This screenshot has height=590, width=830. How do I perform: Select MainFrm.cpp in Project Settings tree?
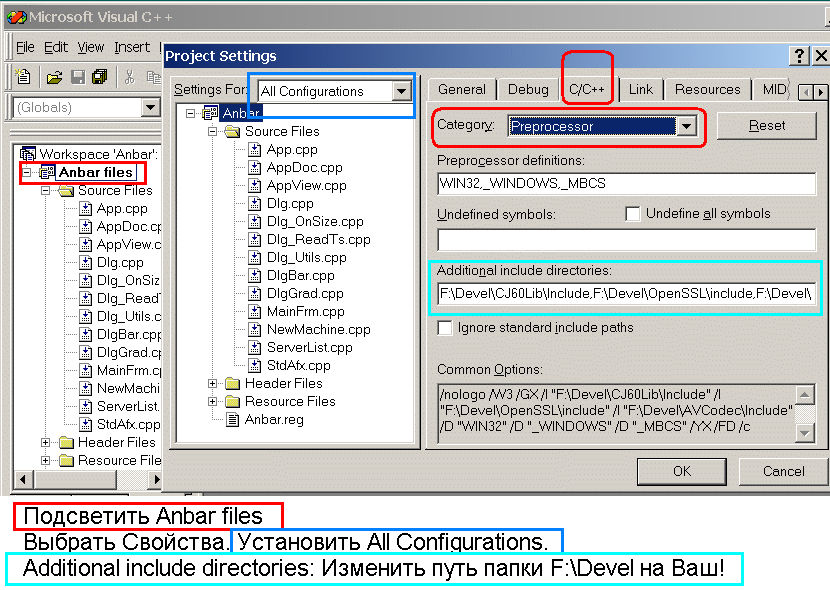coord(305,311)
